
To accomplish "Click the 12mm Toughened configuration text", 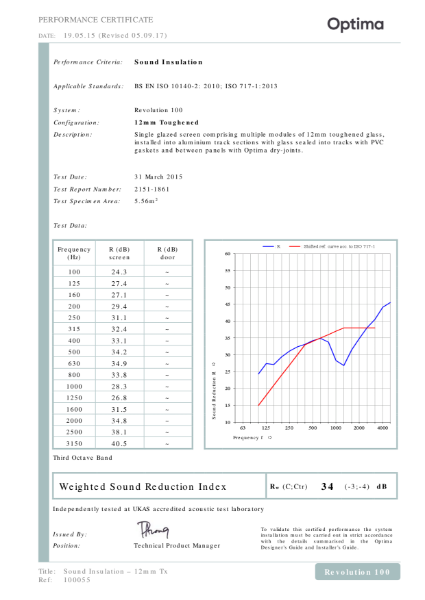I will coord(166,122).
